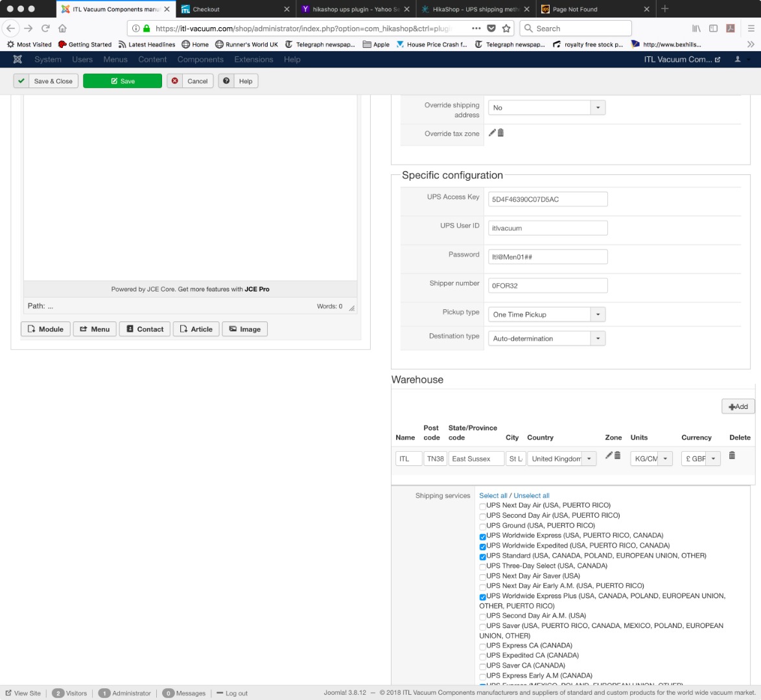Open warehouse Currency GBP dropdown
The height and width of the screenshot is (700, 761).
point(701,458)
